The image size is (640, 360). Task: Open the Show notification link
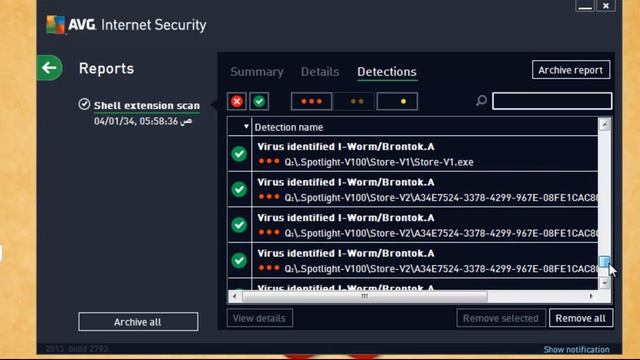click(x=576, y=349)
